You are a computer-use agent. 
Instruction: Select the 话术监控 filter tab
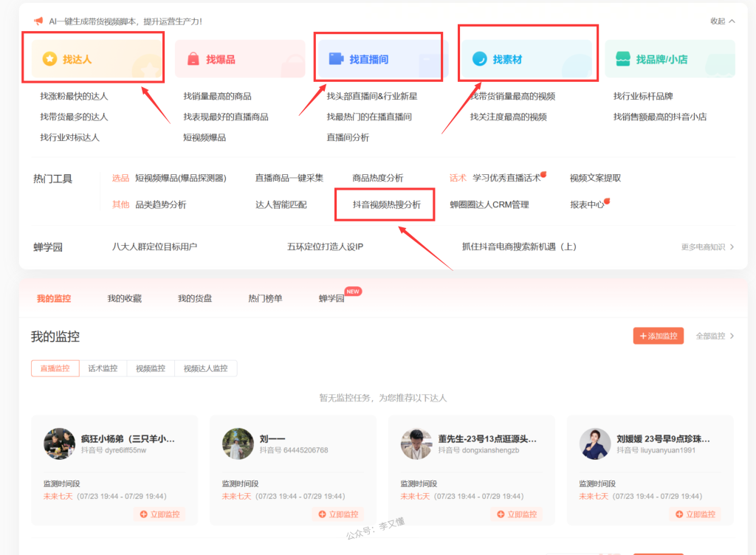tap(103, 368)
